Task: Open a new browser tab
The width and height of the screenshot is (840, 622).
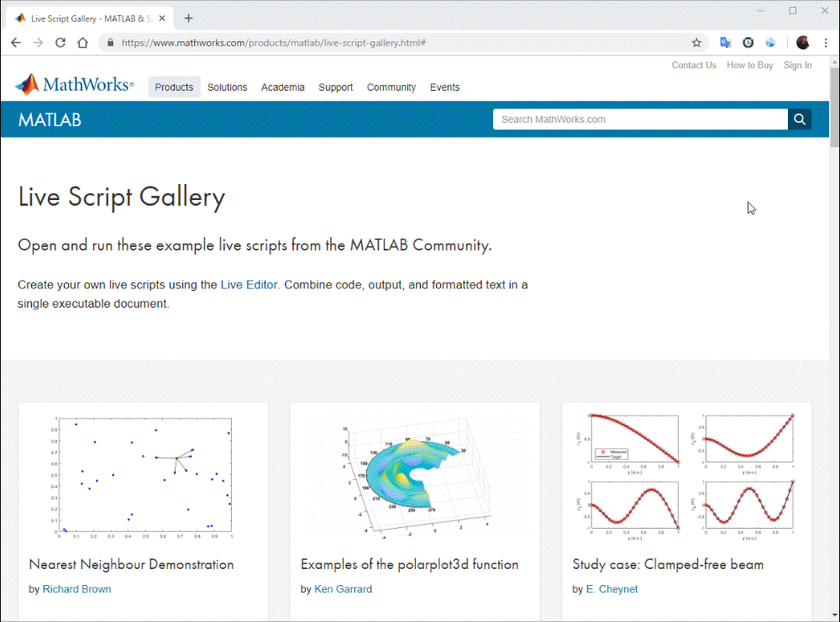Action: point(189,18)
